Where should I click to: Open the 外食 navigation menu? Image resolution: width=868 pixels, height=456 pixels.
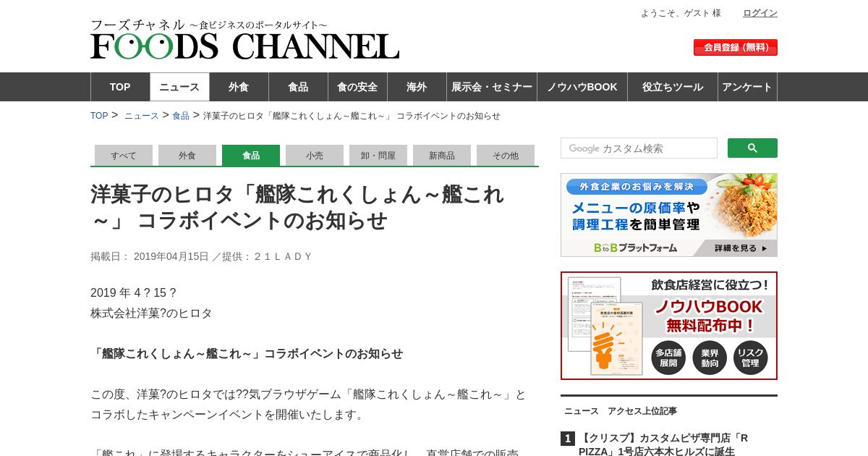(239, 87)
